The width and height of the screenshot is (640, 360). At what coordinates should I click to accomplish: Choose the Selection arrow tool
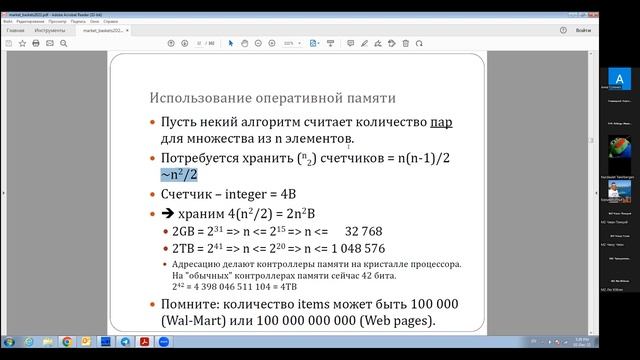click(231, 43)
